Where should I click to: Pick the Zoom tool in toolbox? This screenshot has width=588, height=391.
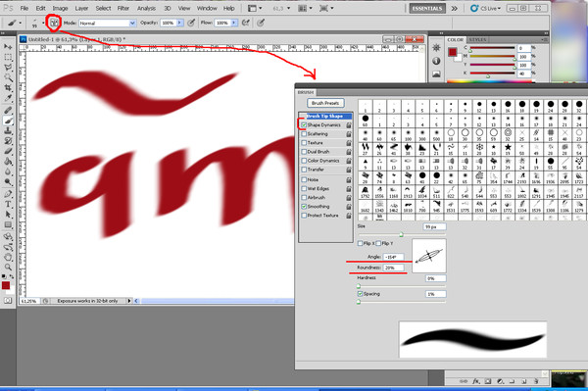[x=8, y=268]
